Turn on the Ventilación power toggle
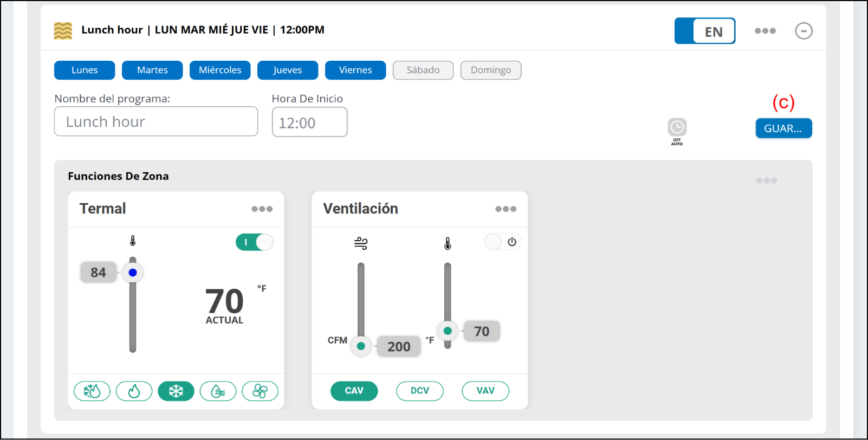This screenshot has width=868, height=440. 503,242
